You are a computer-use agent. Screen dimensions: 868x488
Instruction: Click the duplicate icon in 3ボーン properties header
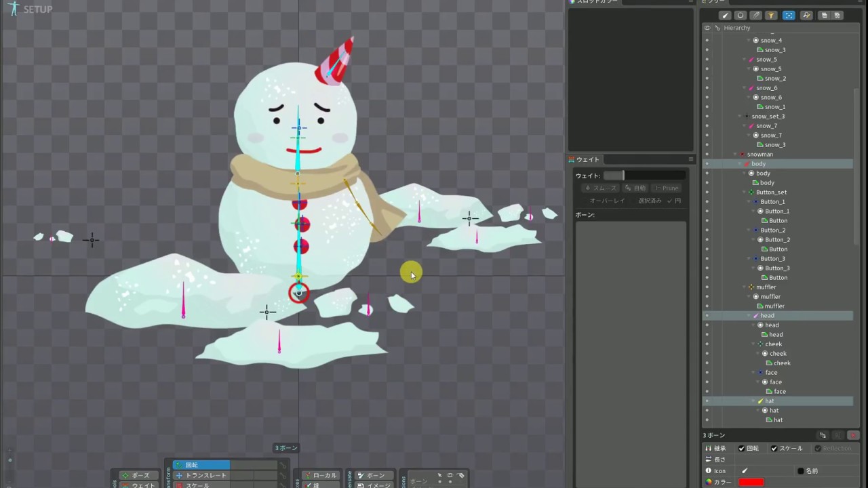click(823, 435)
